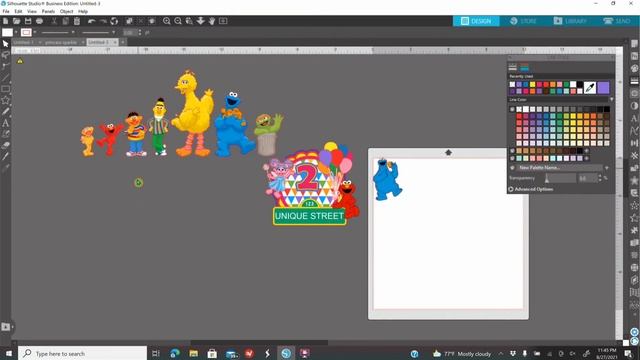Select the Freehand pencil tool

[5, 111]
